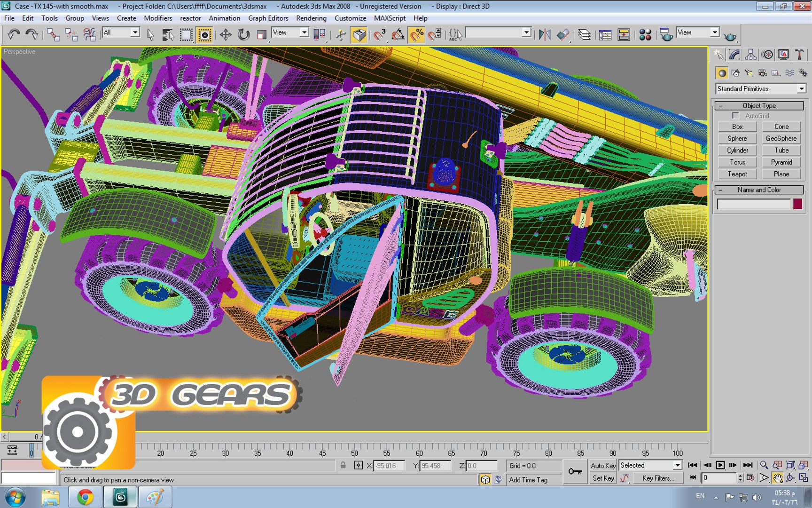Viewport: 812px width, 508px height.
Task: Click the Play Animation button
Action: (x=720, y=465)
